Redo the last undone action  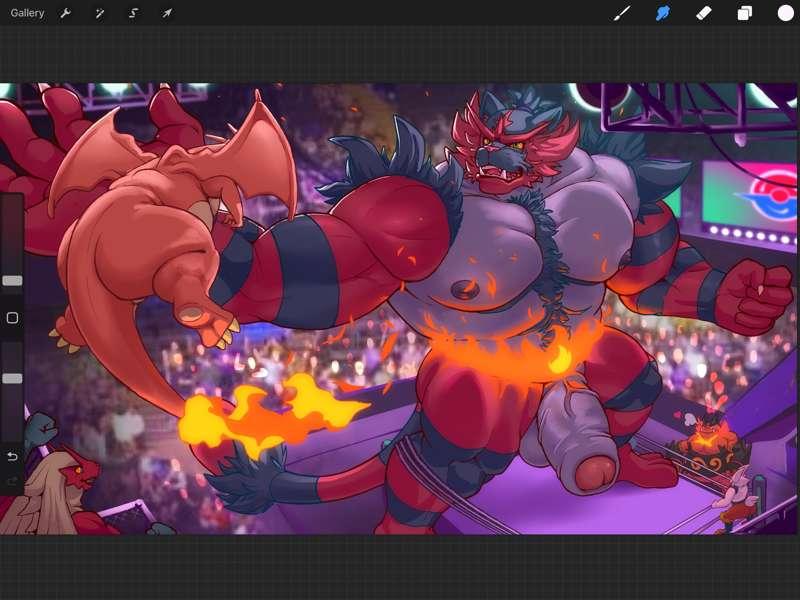point(12,481)
